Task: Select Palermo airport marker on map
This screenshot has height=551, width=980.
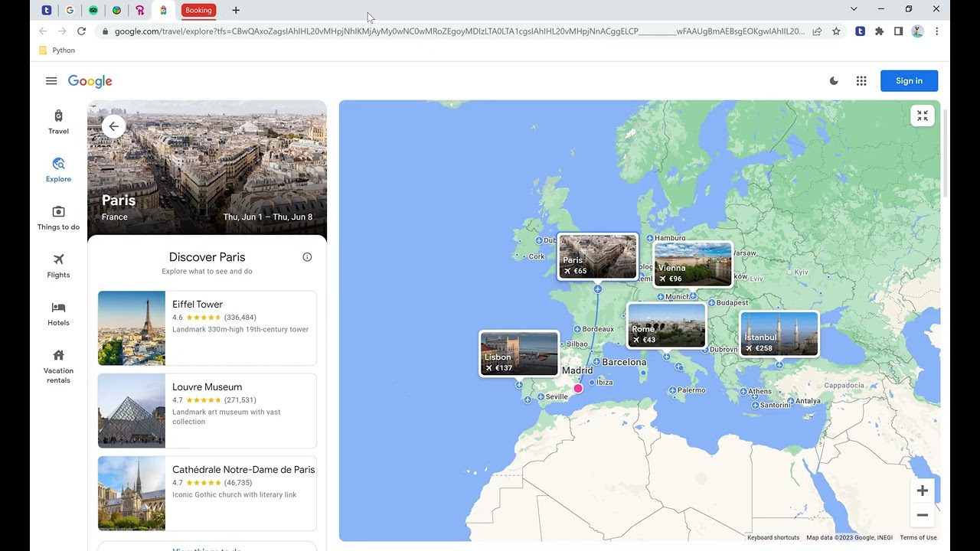Action: coord(672,390)
